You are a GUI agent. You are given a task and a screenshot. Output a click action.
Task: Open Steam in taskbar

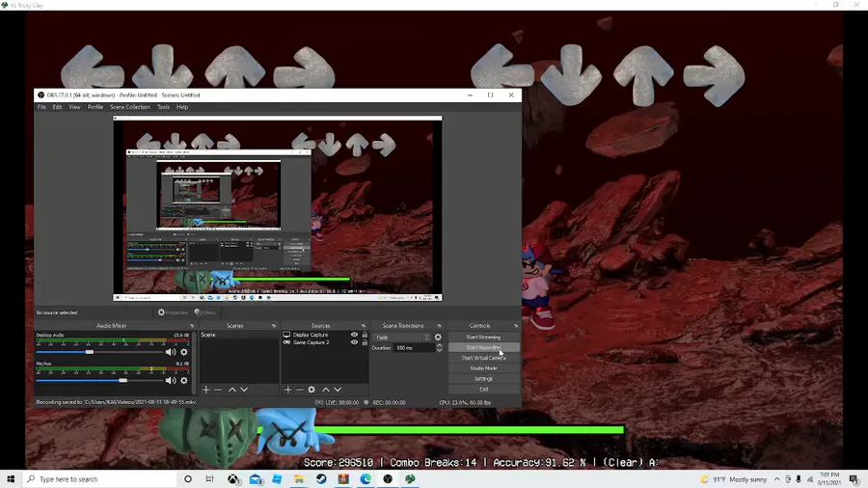pyautogui.click(x=321, y=479)
